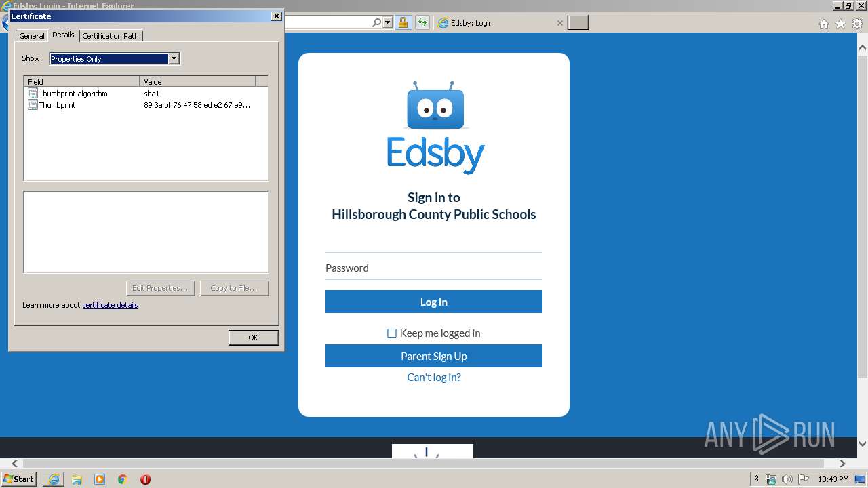This screenshot has height=488, width=868.
Task: Click the address bar search magnifier icon
Action: (x=376, y=23)
